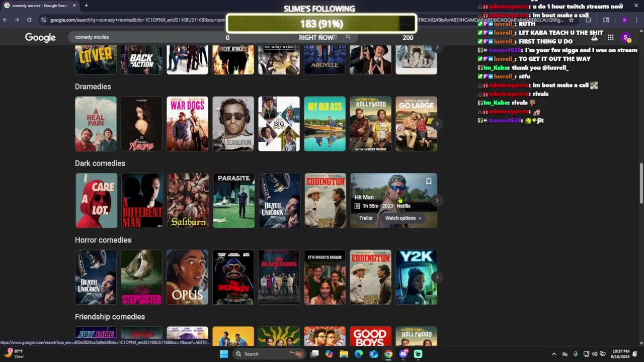Open volume control in system tray
This screenshot has width=644, height=362.
pyautogui.click(x=594, y=354)
